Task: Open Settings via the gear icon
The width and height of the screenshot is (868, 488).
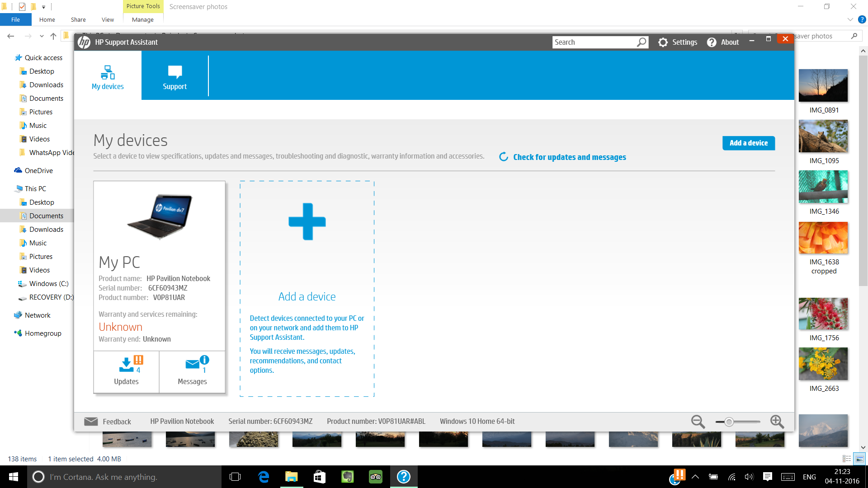Action: tap(663, 42)
